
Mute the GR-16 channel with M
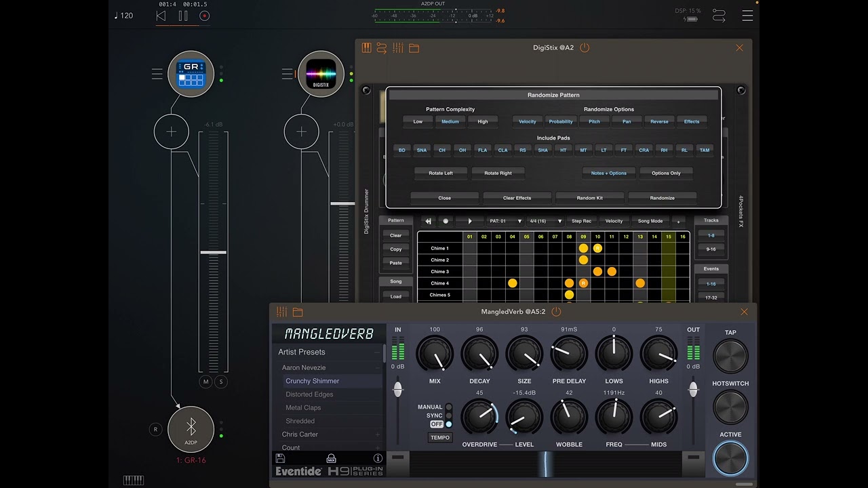pos(206,382)
